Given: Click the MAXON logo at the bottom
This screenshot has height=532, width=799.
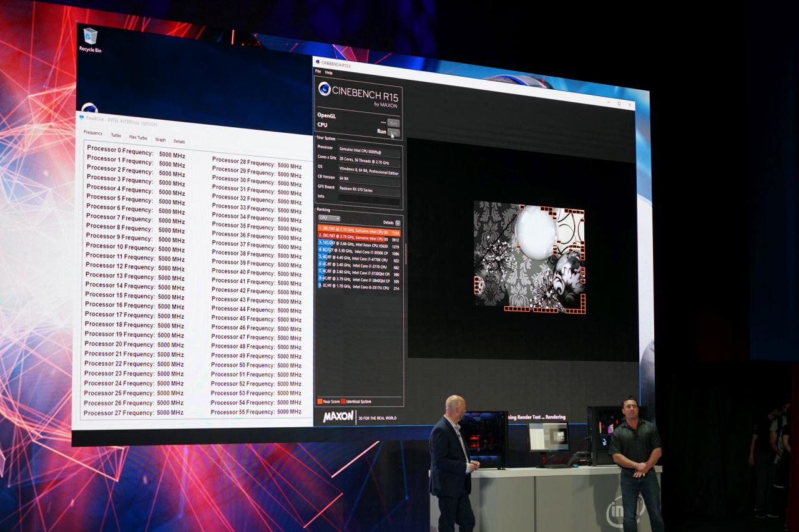Looking at the screenshot, I should 338,416.
